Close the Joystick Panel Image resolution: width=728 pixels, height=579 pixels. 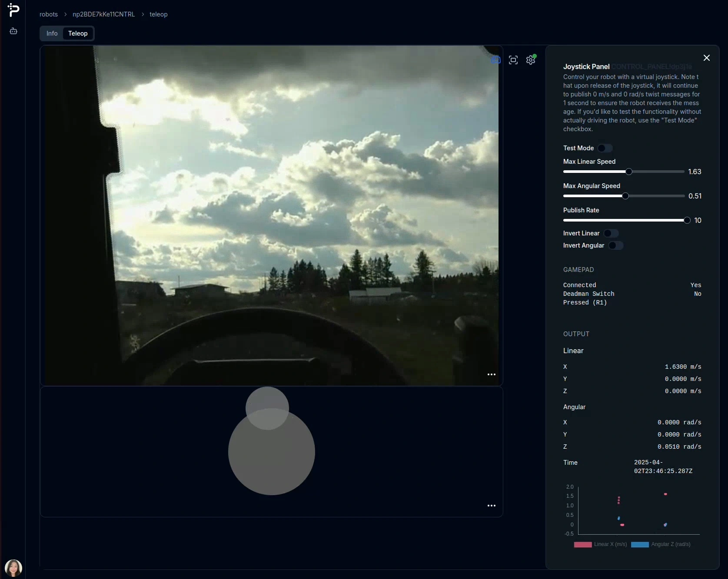tap(707, 58)
